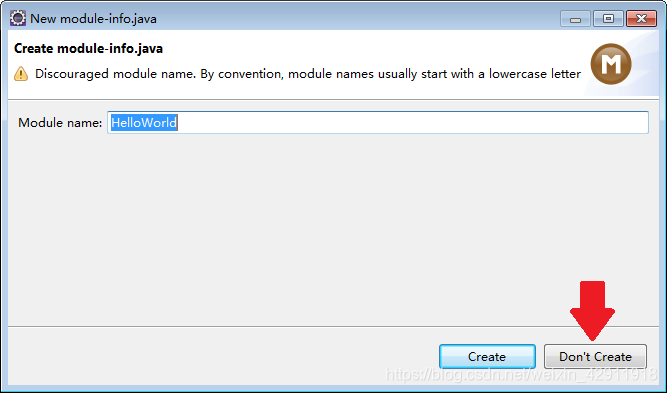Close the New module-info.java dialog
The width and height of the screenshot is (667, 393).
(641, 19)
